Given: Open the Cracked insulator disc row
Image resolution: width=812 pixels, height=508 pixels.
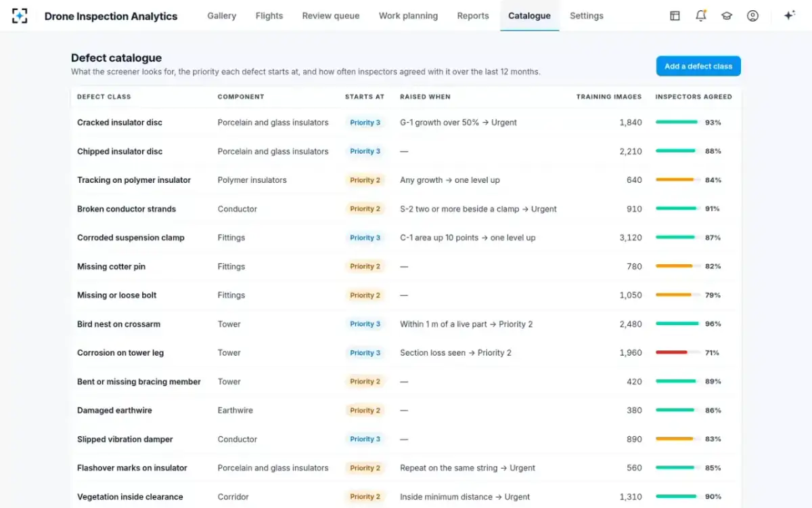Looking at the screenshot, I should tap(406, 123).
